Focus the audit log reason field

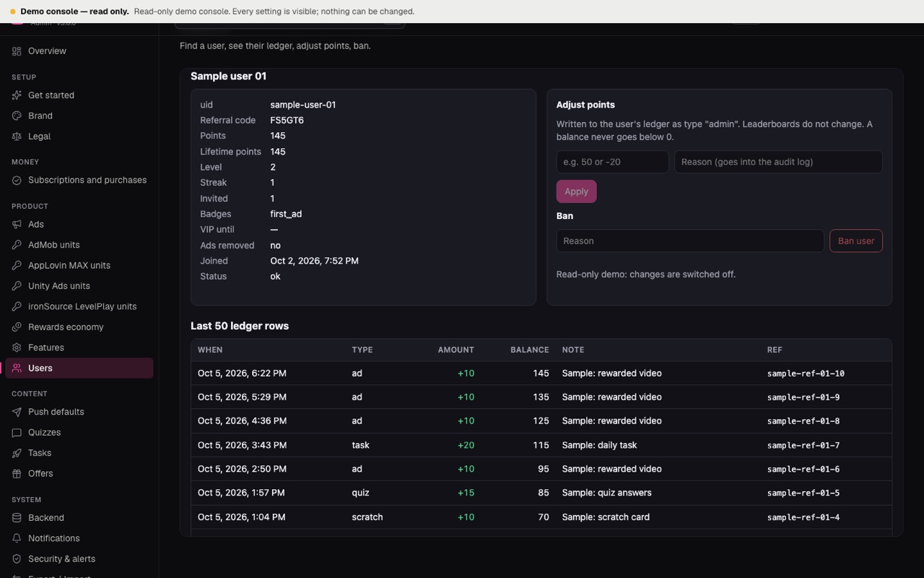pos(778,162)
